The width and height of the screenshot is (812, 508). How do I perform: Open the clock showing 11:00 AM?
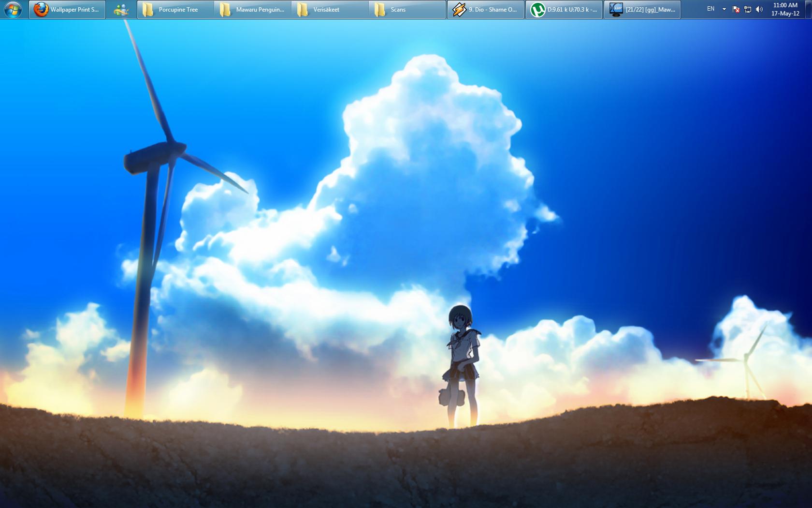(x=785, y=9)
